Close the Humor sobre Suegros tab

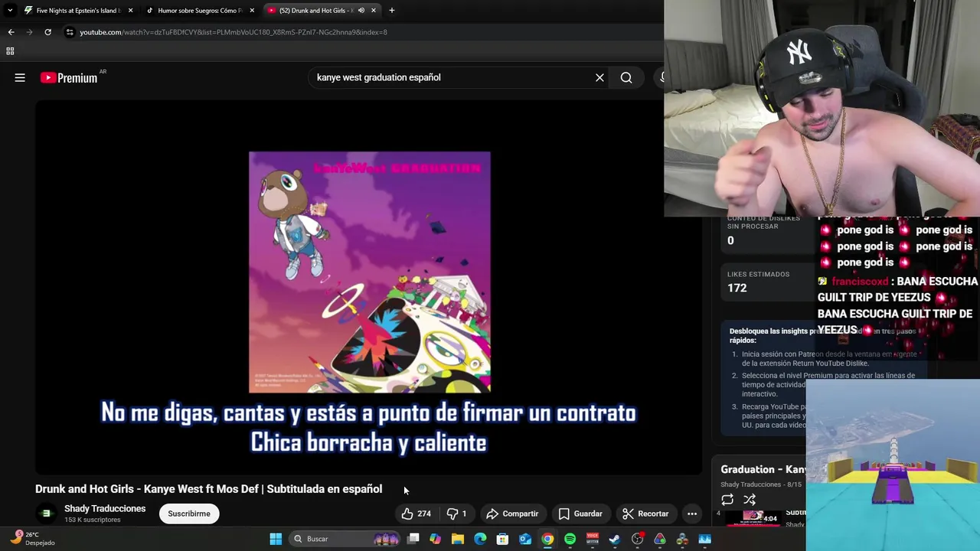(x=252, y=11)
